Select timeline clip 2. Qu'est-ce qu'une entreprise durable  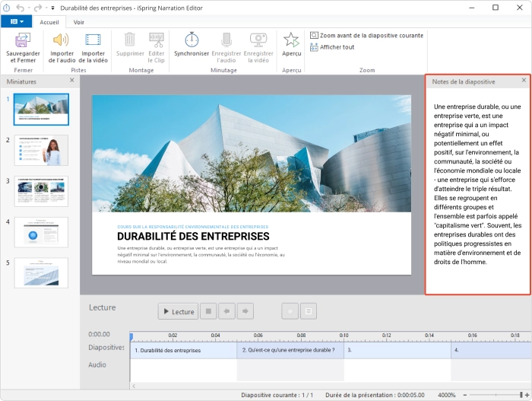point(290,350)
